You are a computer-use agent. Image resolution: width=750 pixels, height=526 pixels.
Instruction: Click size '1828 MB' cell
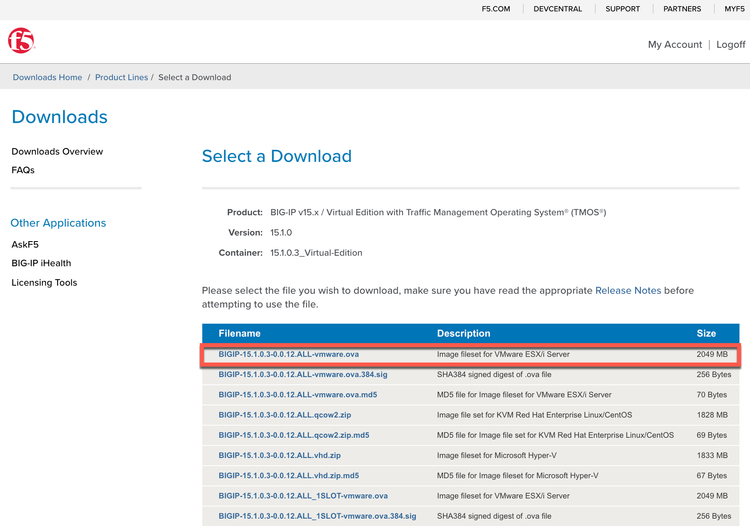pyautogui.click(x=712, y=415)
